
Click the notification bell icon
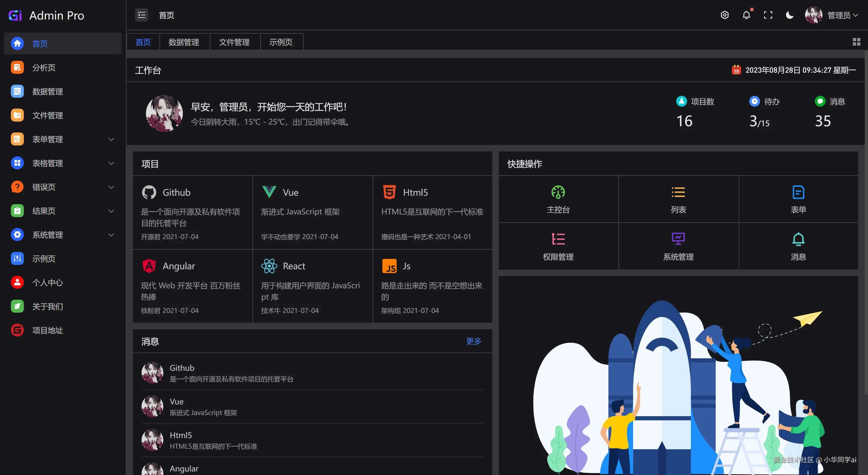(746, 15)
